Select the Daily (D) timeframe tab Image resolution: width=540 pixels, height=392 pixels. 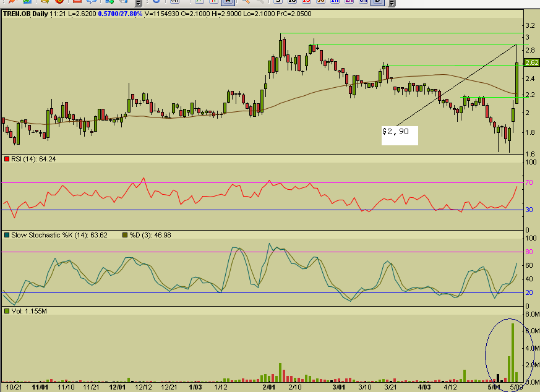point(377,3)
